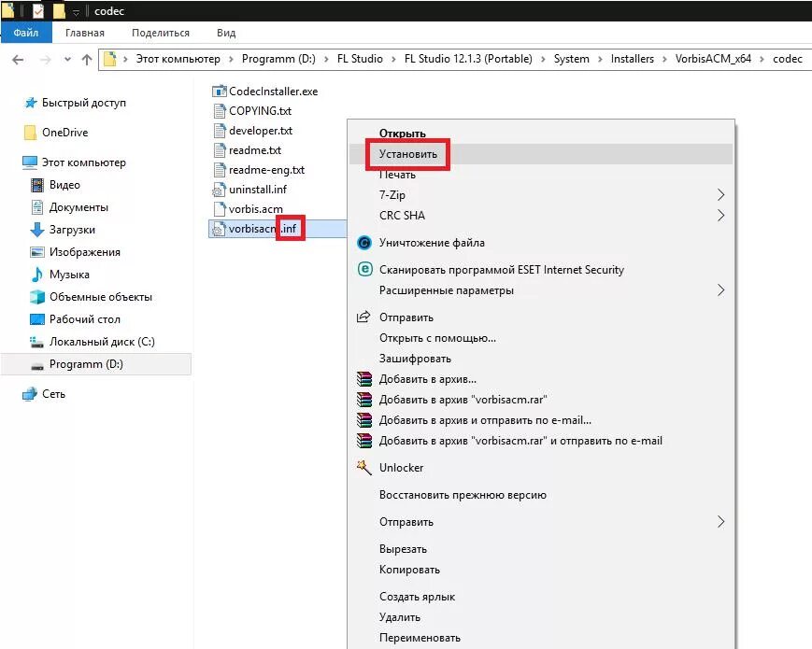Select the developer.txt file
This screenshot has width=812, height=649.
pyautogui.click(x=252, y=131)
